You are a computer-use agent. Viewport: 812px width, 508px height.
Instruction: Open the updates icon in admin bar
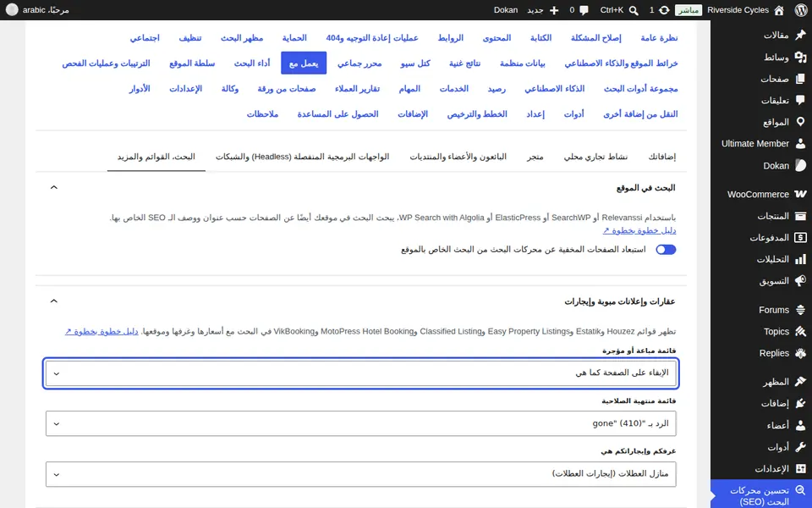click(664, 10)
